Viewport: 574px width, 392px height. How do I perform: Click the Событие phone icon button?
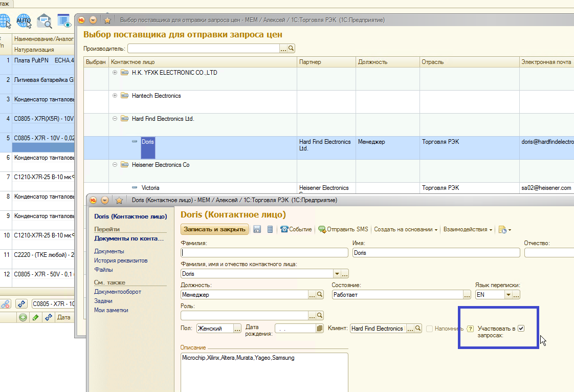(x=296, y=230)
